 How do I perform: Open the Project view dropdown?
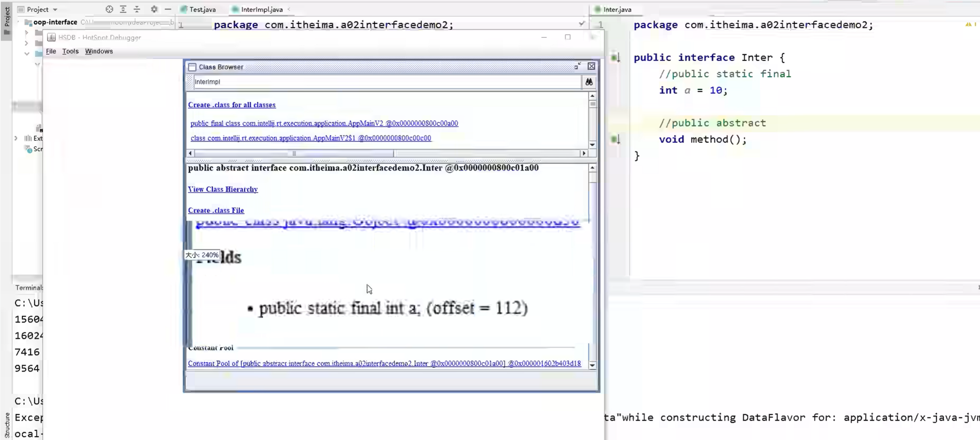(55, 9)
